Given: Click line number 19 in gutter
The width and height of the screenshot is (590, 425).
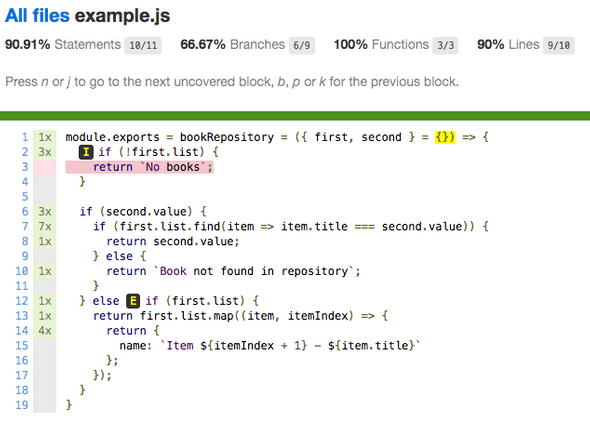Looking at the screenshot, I should pyautogui.click(x=22, y=405).
